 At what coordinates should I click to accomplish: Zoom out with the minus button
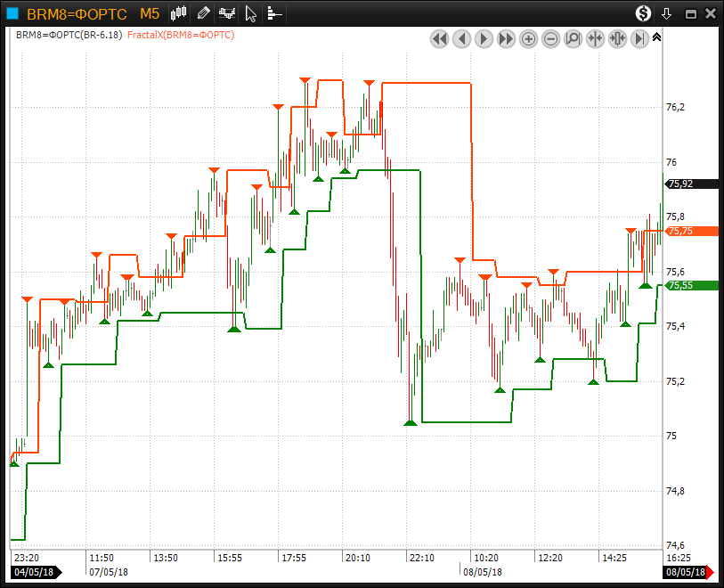pos(550,38)
